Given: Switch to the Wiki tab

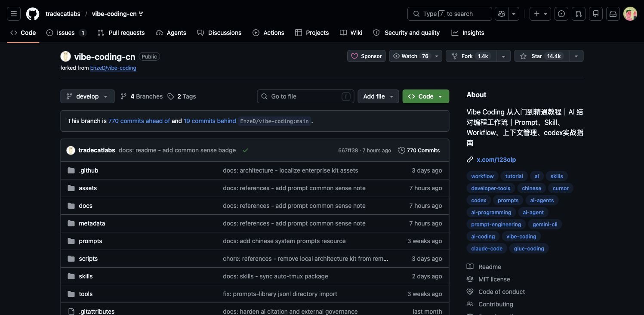Looking at the screenshot, I should 351,33.
